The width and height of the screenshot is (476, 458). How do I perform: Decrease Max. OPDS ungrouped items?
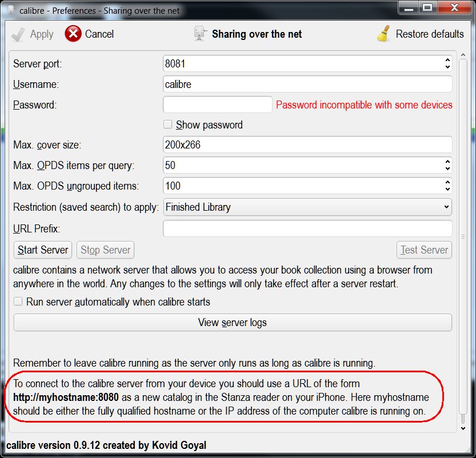pyautogui.click(x=447, y=189)
